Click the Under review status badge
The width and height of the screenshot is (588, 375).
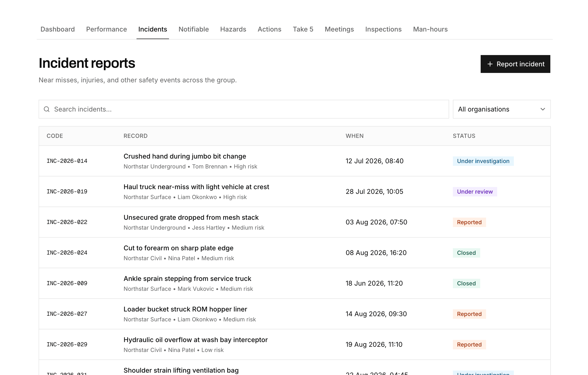(475, 191)
